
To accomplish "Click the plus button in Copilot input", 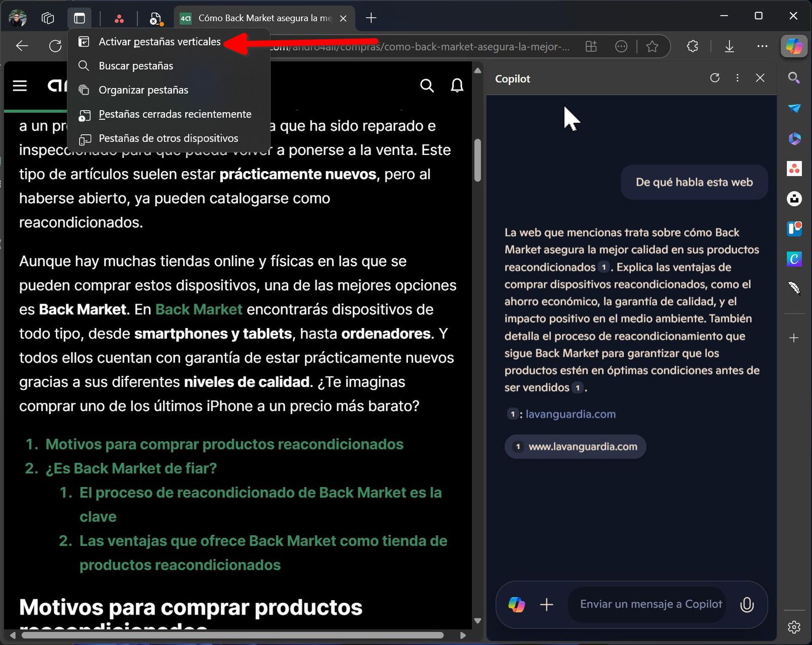I will click(547, 604).
